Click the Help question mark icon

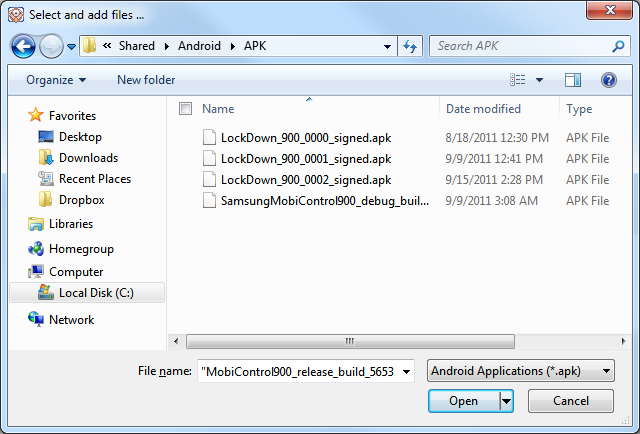click(x=609, y=80)
